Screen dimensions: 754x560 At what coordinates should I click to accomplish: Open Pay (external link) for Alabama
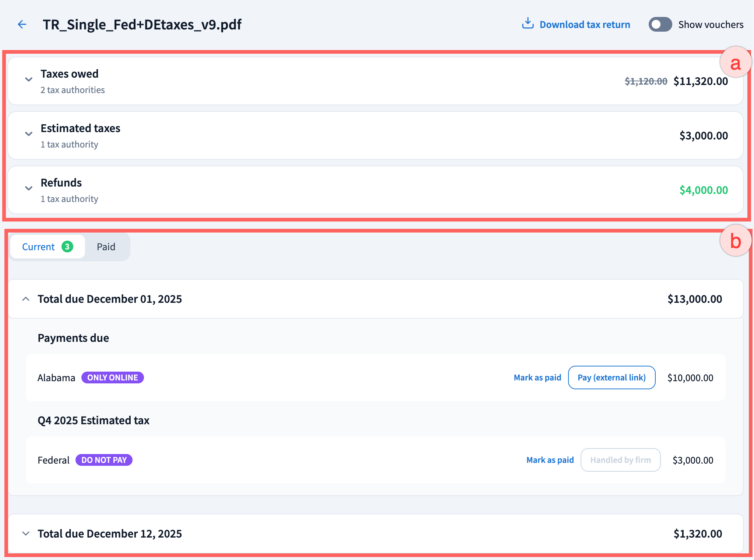tap(612, 378)
